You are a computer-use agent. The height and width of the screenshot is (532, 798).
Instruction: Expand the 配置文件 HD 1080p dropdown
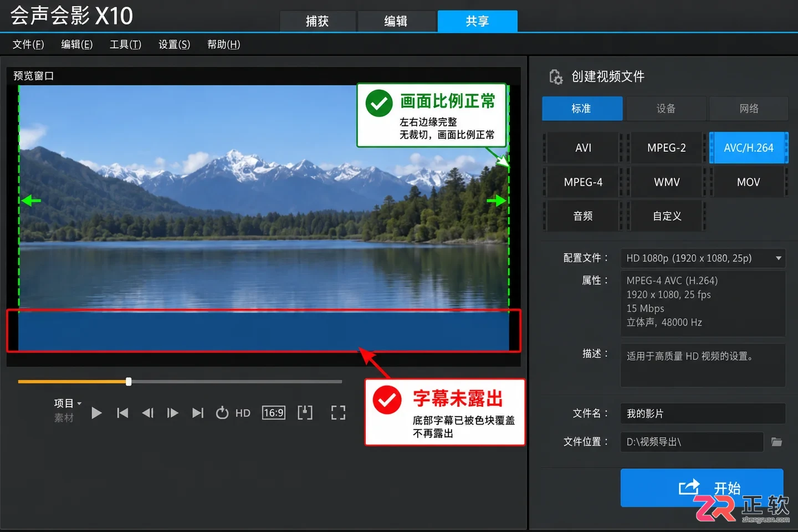pyautogui.click(x=703, y=258)
